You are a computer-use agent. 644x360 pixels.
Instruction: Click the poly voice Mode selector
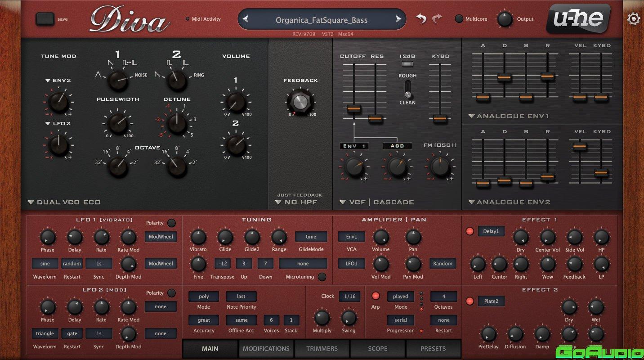(204, 297)
